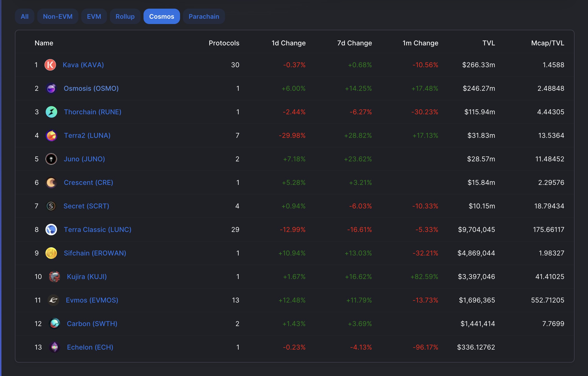Viewport: 588px width, 376px height.
Task: Click the Echelon purple diamond icon
Action: pyautogui.click(x=54, y=347)
